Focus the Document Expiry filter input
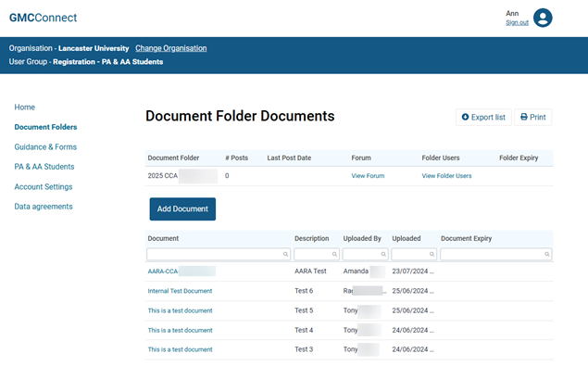The height and width of the screenshot is (366, 588). [x=495, y=254]
